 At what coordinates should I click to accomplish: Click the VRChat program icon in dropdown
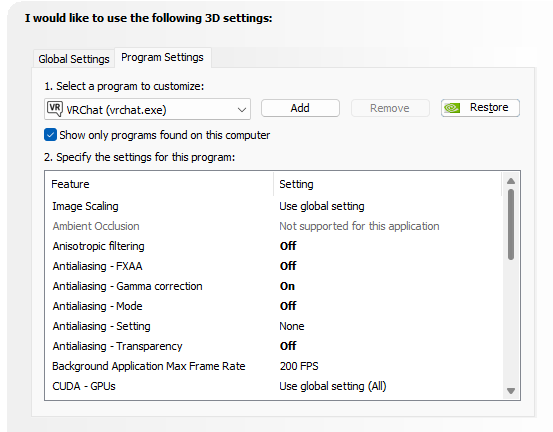point(55,109)
